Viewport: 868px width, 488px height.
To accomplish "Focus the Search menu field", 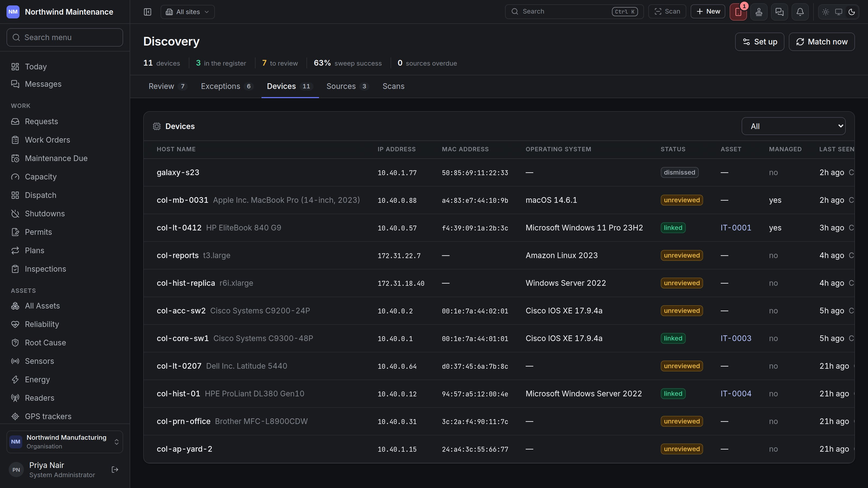I will tap(65, 37).
